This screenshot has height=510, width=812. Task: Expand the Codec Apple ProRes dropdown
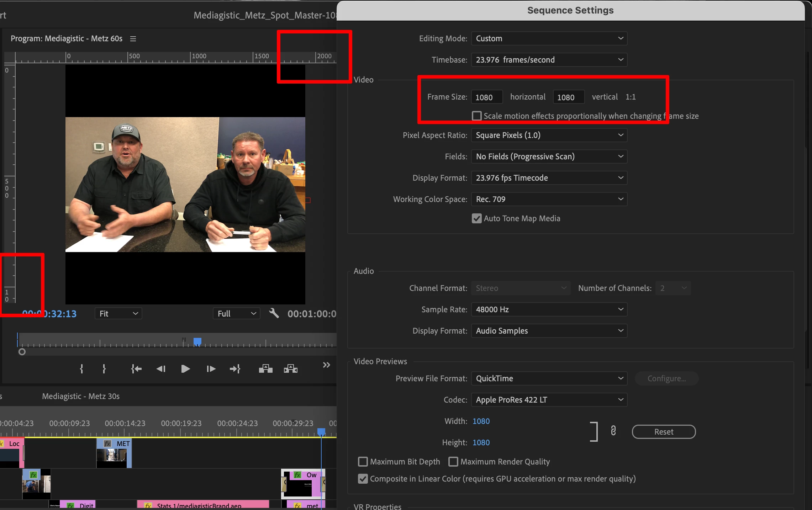pyautogui.click(x=549, y=400)
